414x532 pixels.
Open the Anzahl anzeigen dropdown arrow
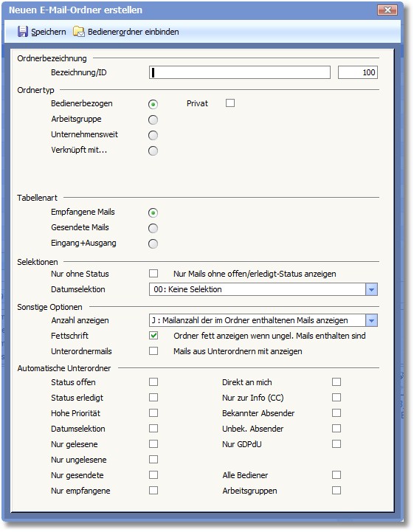tap(372, 320)
